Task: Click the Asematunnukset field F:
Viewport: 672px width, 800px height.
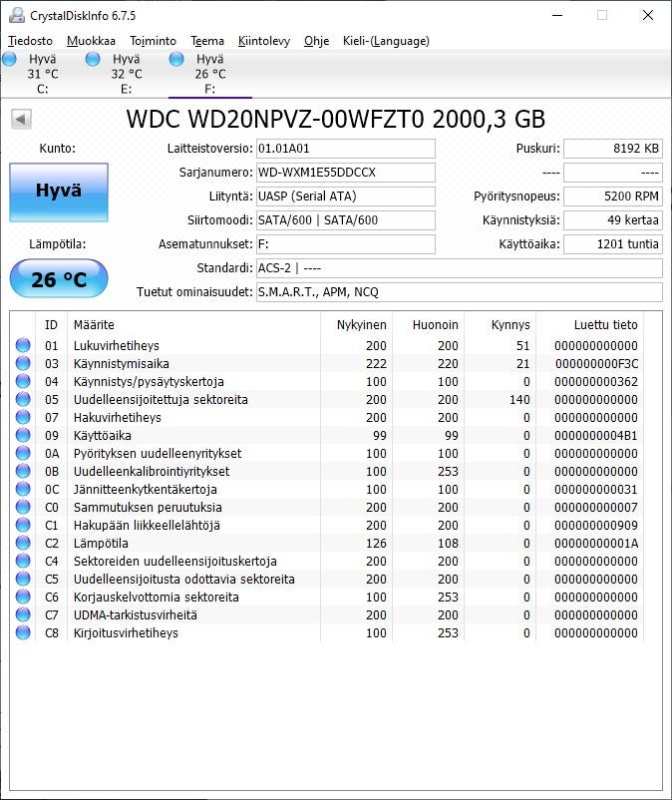Action: coord(346,244)
